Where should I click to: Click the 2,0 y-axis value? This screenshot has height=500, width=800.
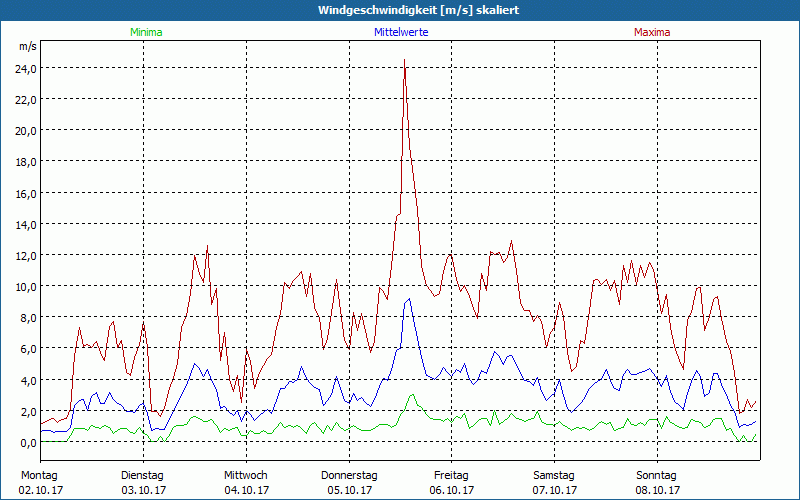click(28, 412)
